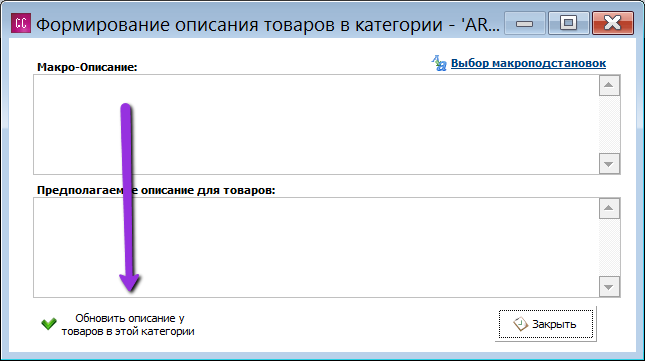Focus the Предполагаемое описание для товаров text area
Viewport: 645px width, 361px height.
316,248
